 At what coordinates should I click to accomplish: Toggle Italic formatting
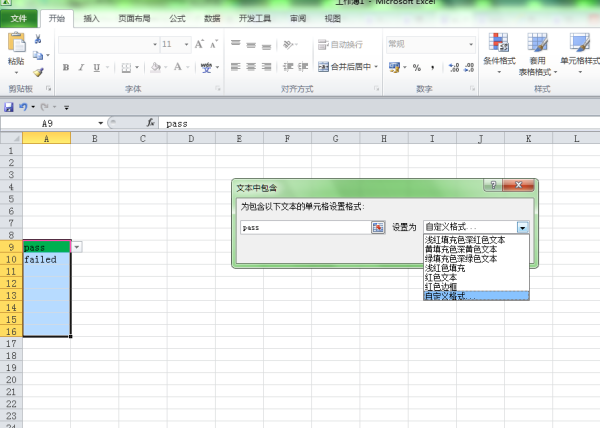tap(81, 68)
